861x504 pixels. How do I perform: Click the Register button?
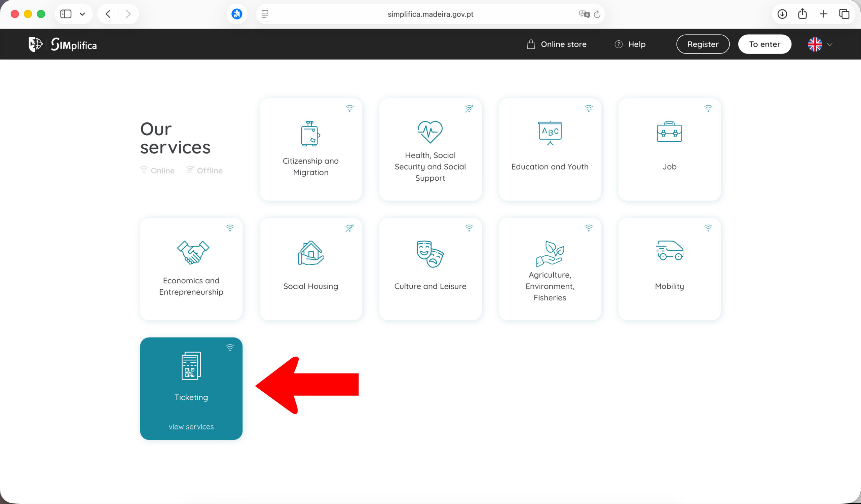pos(703,44)
